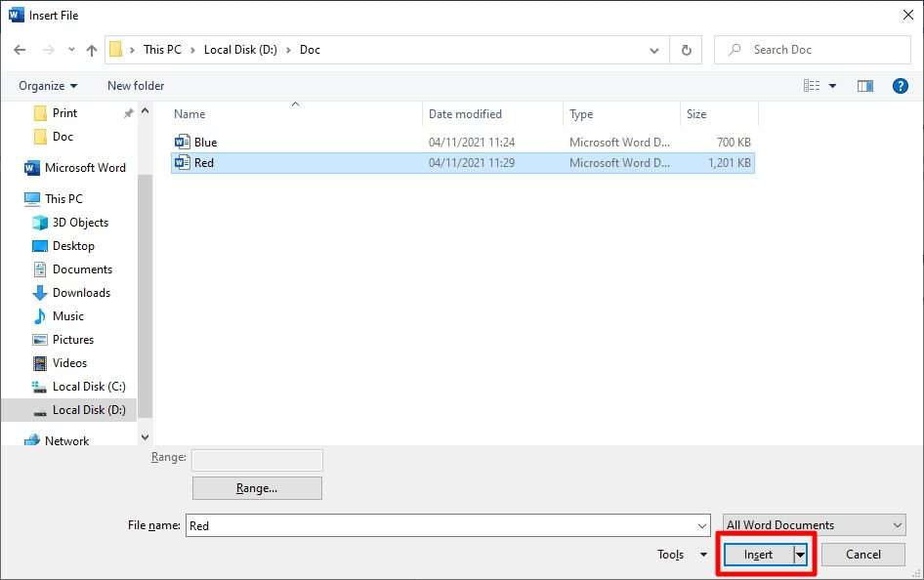Refresh the Doc folder with refresh icon

coord(685,49)
